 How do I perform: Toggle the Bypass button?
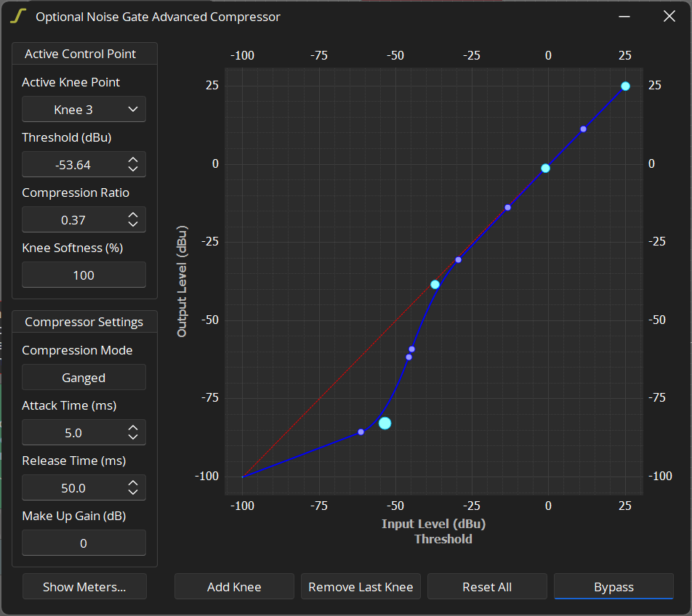[613, 587]
